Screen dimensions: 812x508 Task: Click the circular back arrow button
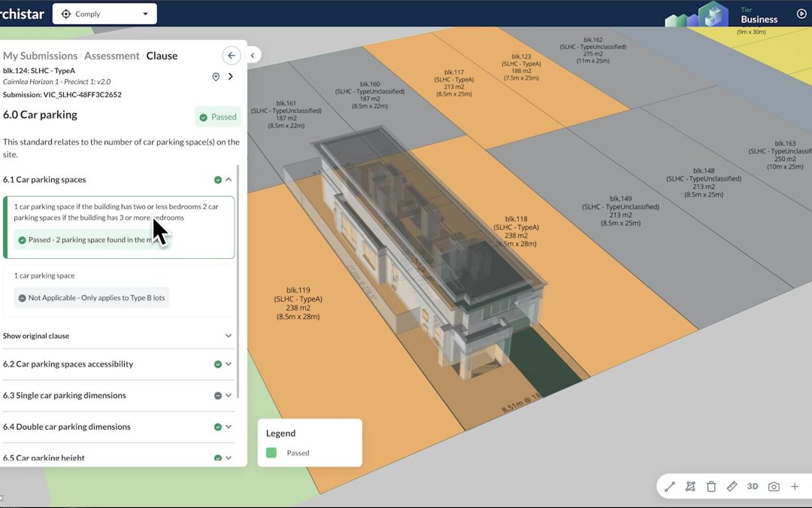[232, 56]
